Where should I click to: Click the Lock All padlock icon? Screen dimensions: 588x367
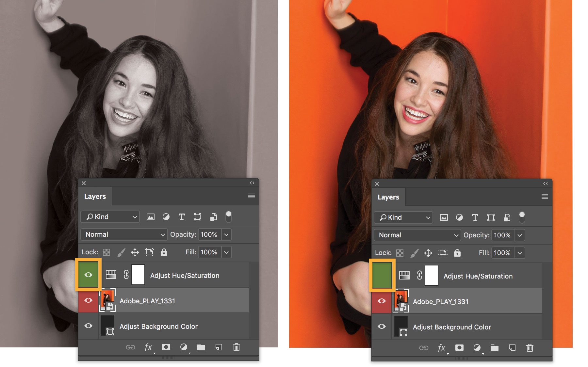165,252
